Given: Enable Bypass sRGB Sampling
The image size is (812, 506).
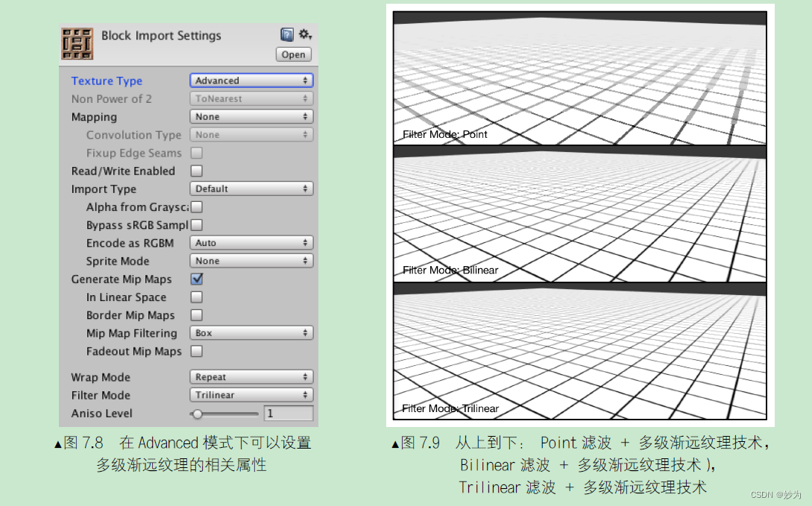Looking at the screenshot, I should [x=195, y=224].
